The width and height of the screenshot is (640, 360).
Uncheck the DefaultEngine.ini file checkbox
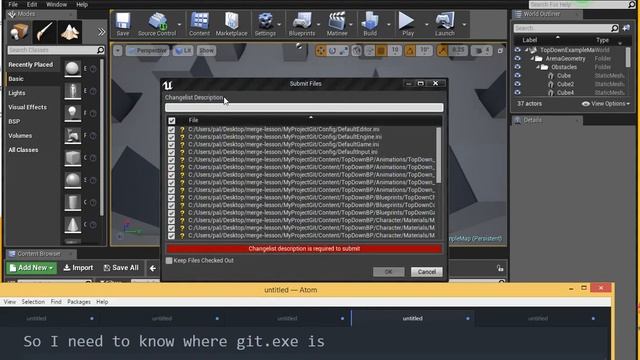coord(171,138)
